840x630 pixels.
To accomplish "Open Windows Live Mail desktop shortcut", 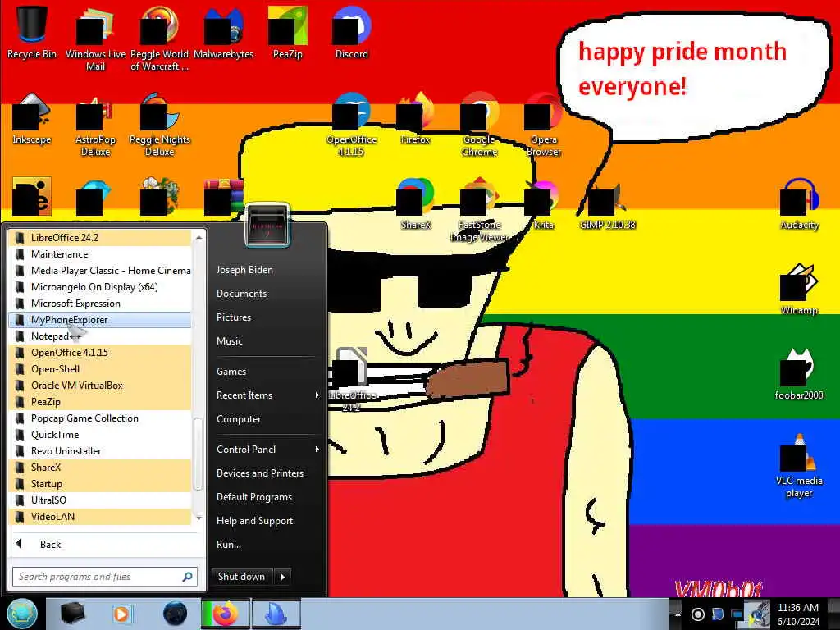I will tap(95, 39).
